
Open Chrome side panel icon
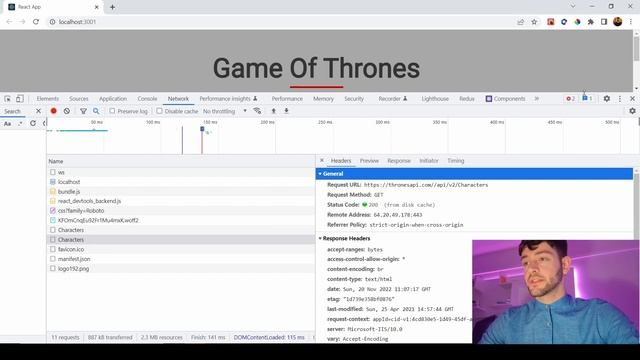[604, 22]
